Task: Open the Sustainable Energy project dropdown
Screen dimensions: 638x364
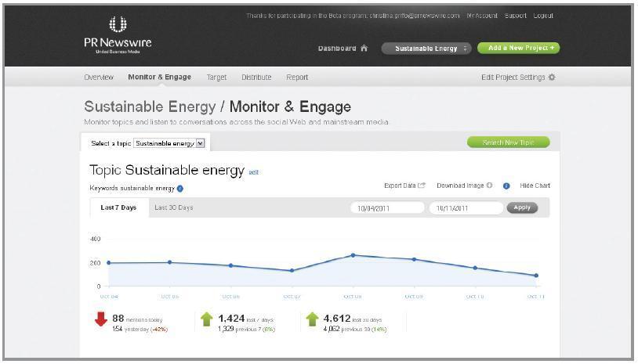Action: click(x=426, y=49)
